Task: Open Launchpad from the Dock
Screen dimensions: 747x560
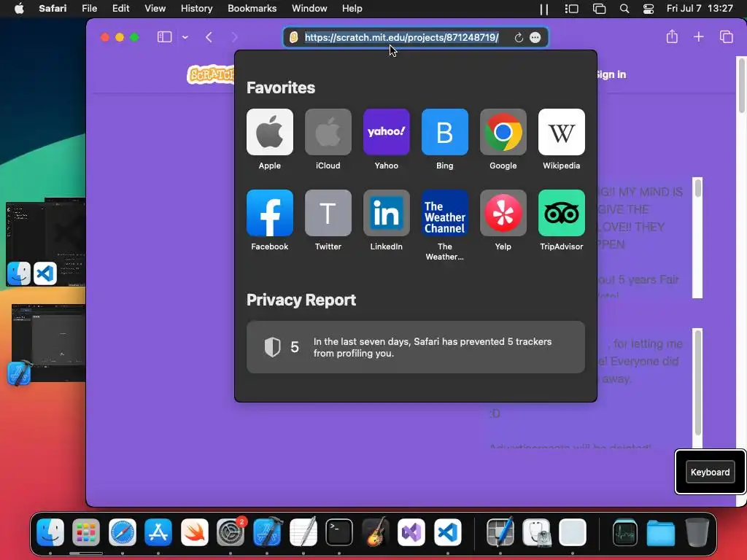Action: pyautogui.click(x=86, y=532)
